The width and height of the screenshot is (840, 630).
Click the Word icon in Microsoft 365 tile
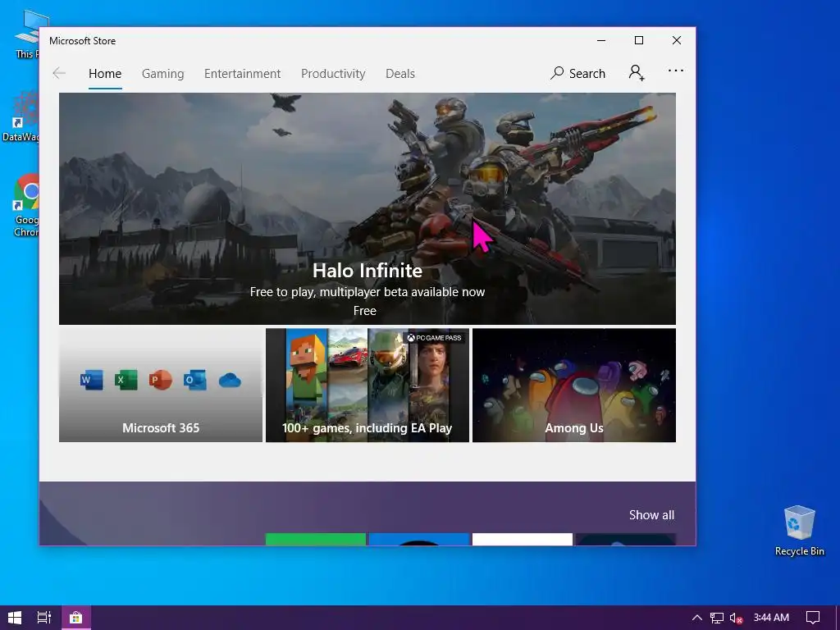91,381
